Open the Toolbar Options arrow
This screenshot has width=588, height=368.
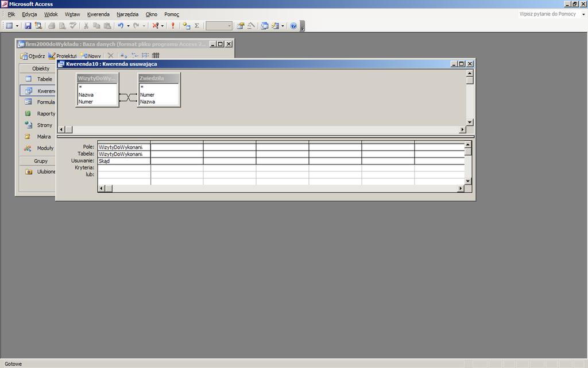[x=303, y=26]
